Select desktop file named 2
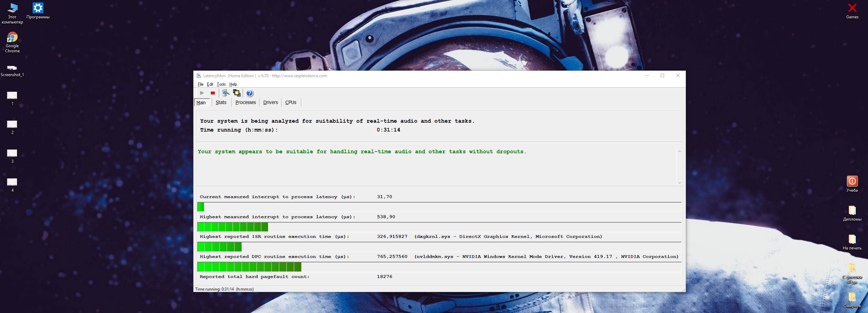The width and height of the screenshot is (868, 313). point(12,127)
